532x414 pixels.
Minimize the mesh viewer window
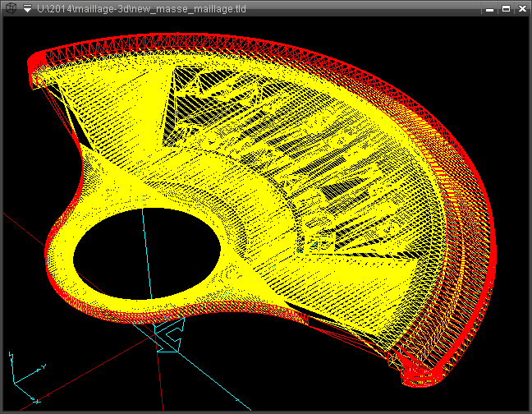pos(490,9)
